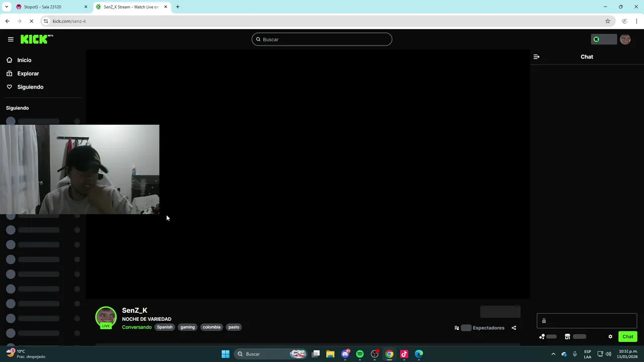Open the shop store icon below chat

click(x=568, y=337)
